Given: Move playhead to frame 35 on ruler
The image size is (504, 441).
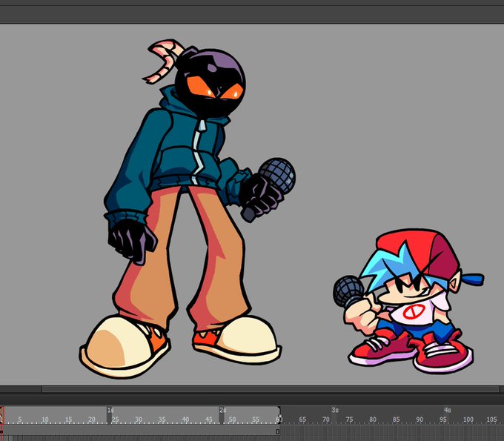Looking at the screenshot, I should point(162,420).
